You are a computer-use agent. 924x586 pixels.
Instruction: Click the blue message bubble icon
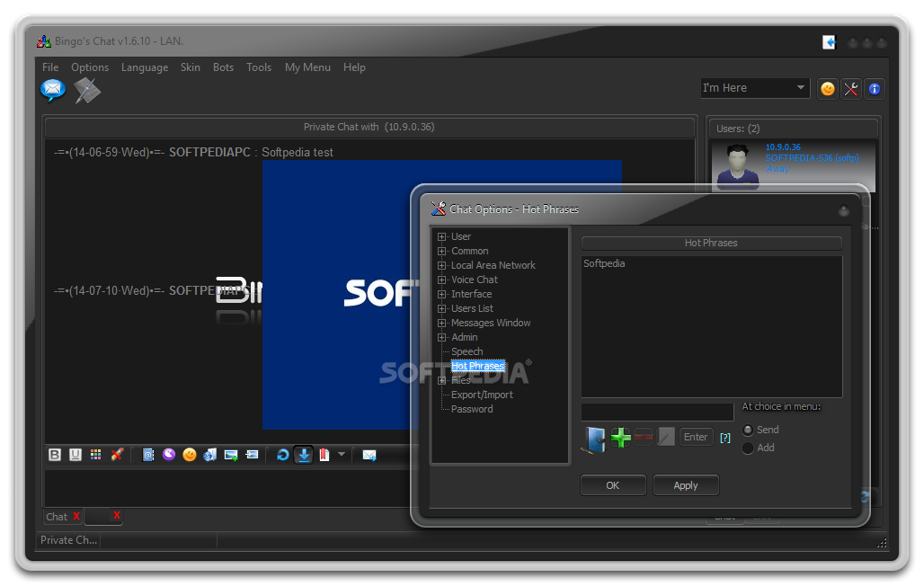coord(53,90)
